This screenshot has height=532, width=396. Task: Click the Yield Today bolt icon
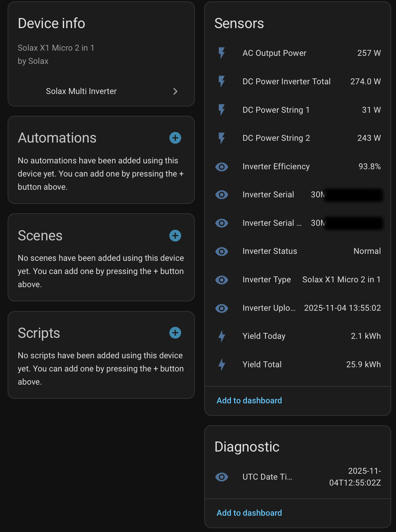coord(222,336)
